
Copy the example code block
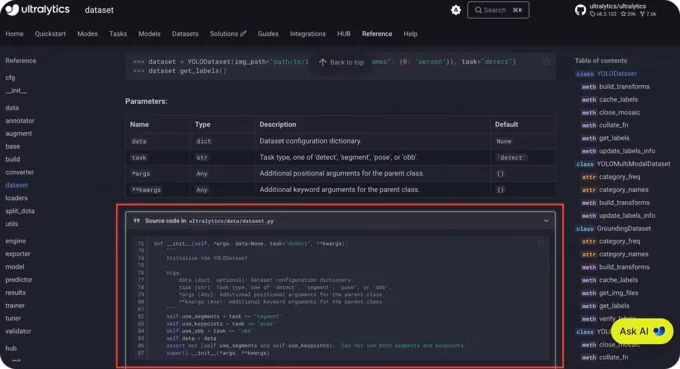point(546,62)
